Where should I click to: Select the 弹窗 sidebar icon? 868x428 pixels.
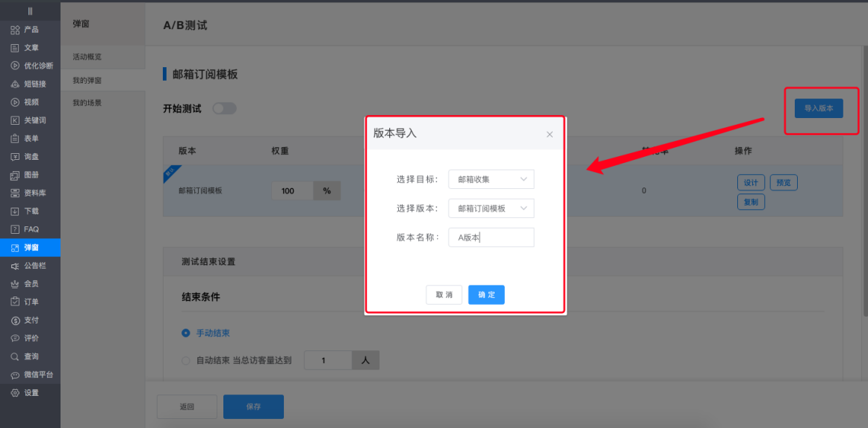tap(16, 247)
